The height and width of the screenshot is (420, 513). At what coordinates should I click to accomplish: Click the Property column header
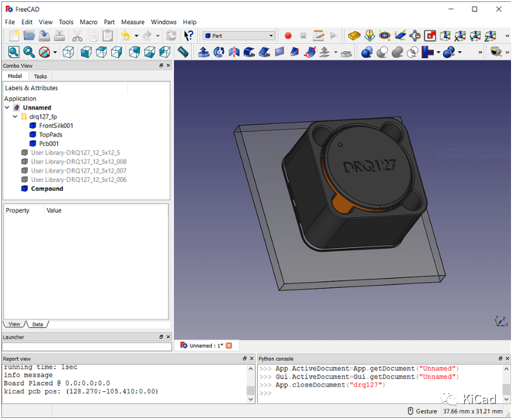pos(17,211)
